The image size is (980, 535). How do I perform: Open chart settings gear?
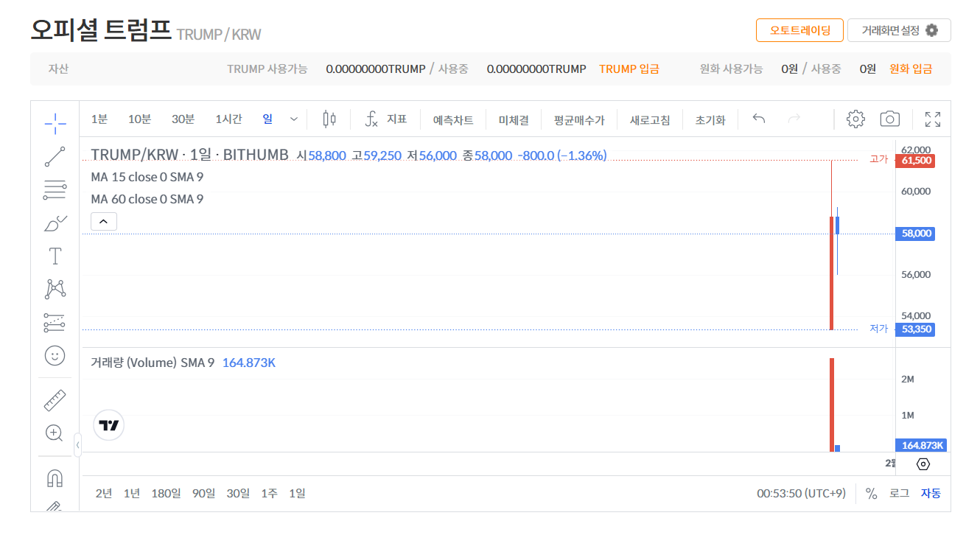[855, 119]
